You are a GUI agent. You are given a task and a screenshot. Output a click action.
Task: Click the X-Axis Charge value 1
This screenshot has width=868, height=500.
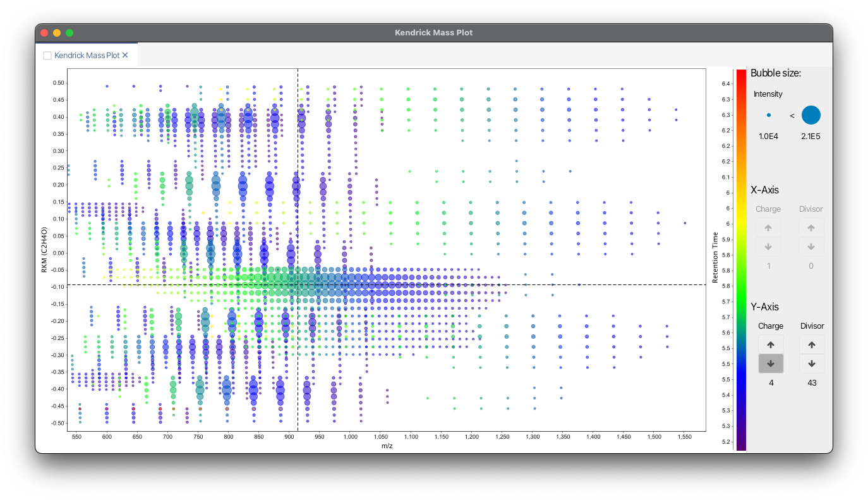click(x=769, y=265)
